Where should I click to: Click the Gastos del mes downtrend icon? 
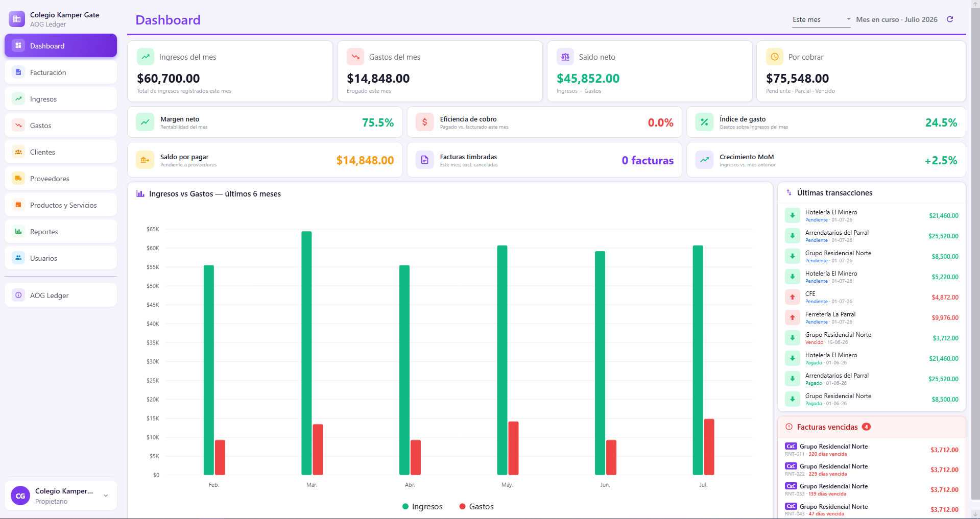pos(355,57)
